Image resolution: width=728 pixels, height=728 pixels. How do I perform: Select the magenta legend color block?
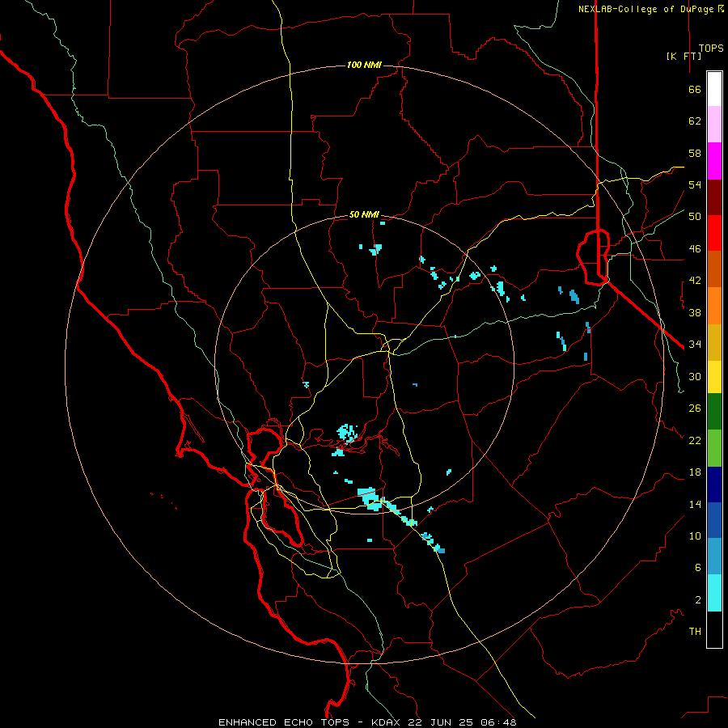click(714, 161)
